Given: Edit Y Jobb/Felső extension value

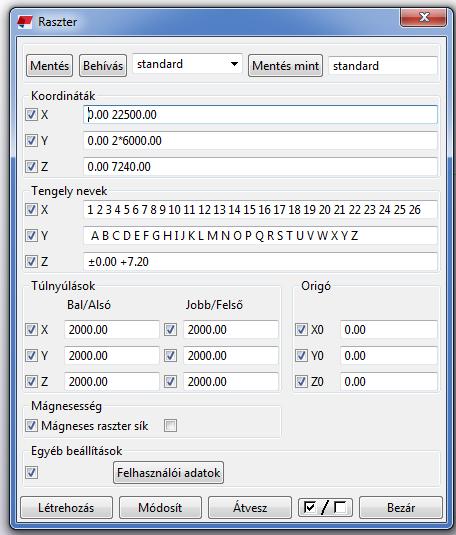Looking at the screenshot, I should click(x=231, y=356).
